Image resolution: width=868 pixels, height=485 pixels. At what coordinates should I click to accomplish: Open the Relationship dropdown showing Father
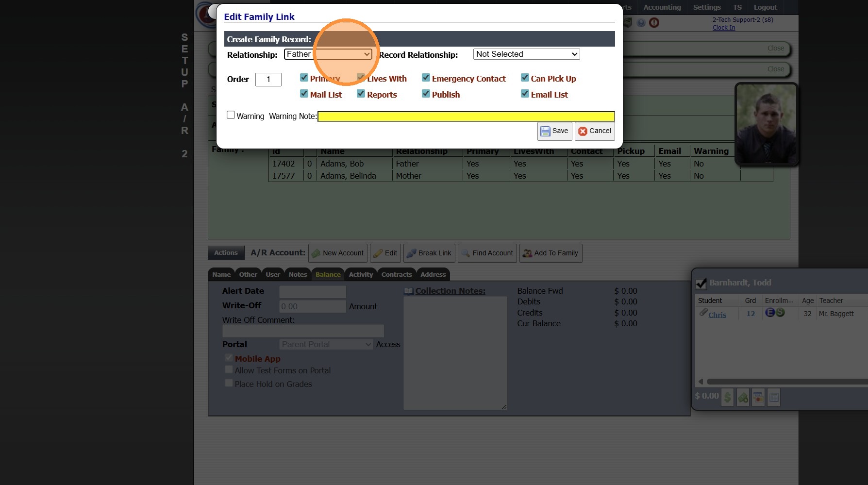point(328,54)
